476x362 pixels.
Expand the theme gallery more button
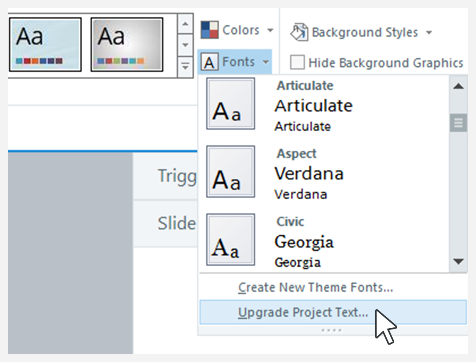[x=185, y=67]
